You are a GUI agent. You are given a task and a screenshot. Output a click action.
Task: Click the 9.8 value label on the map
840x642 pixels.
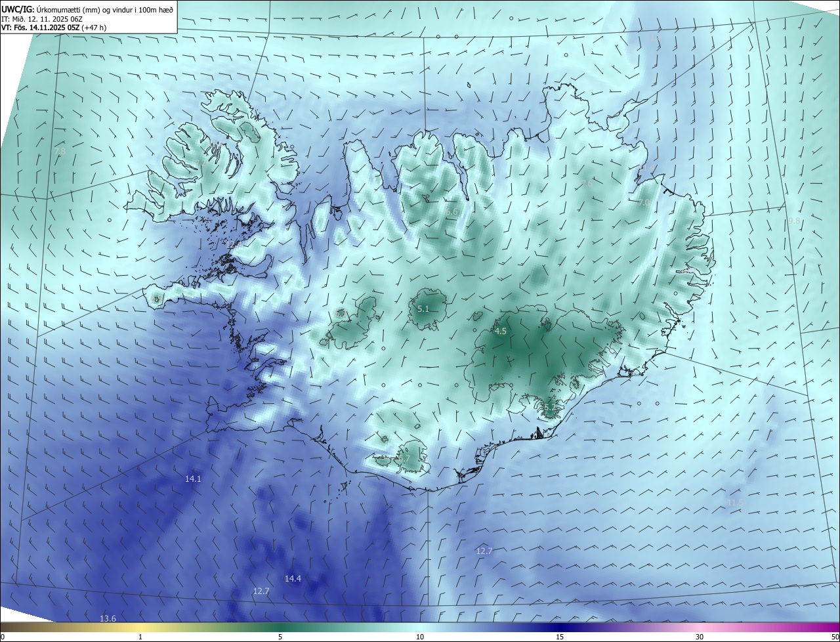(794, 221)
